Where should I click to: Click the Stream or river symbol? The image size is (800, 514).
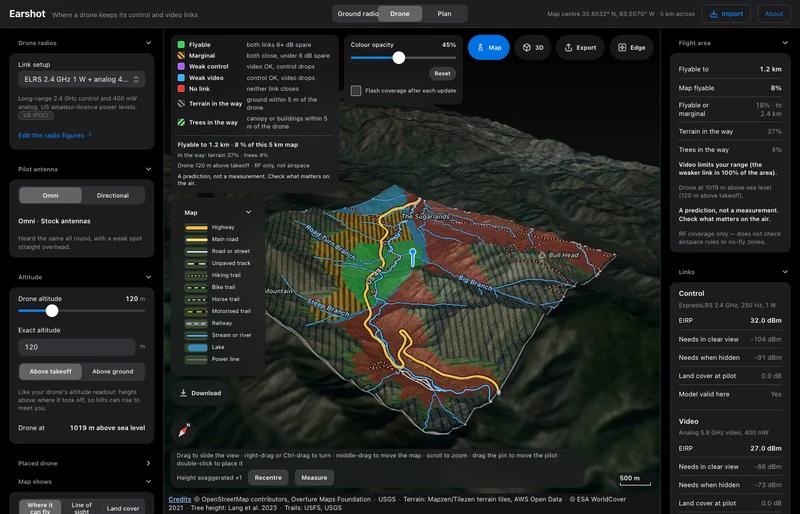pyautogui.click(x=196, y=335)
